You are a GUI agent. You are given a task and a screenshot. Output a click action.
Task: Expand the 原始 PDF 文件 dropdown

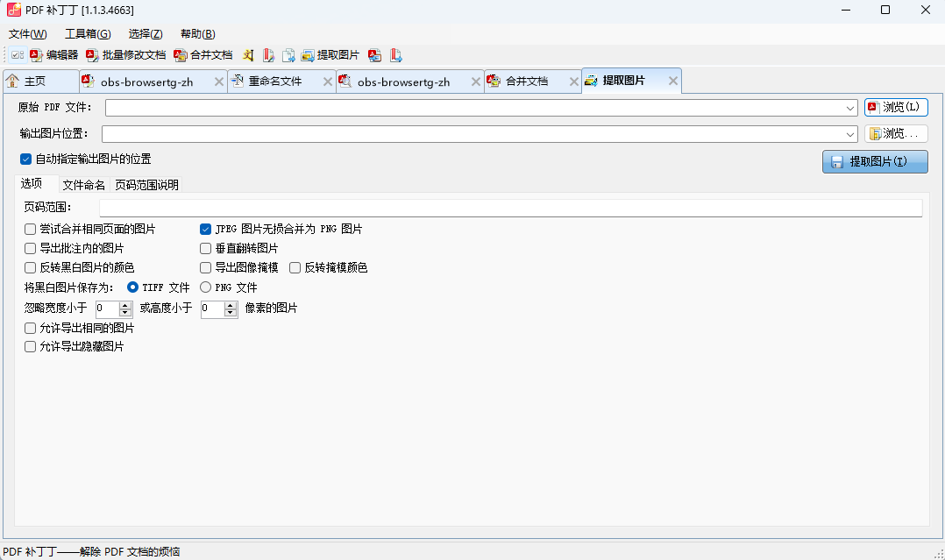(x=851, y=108)
